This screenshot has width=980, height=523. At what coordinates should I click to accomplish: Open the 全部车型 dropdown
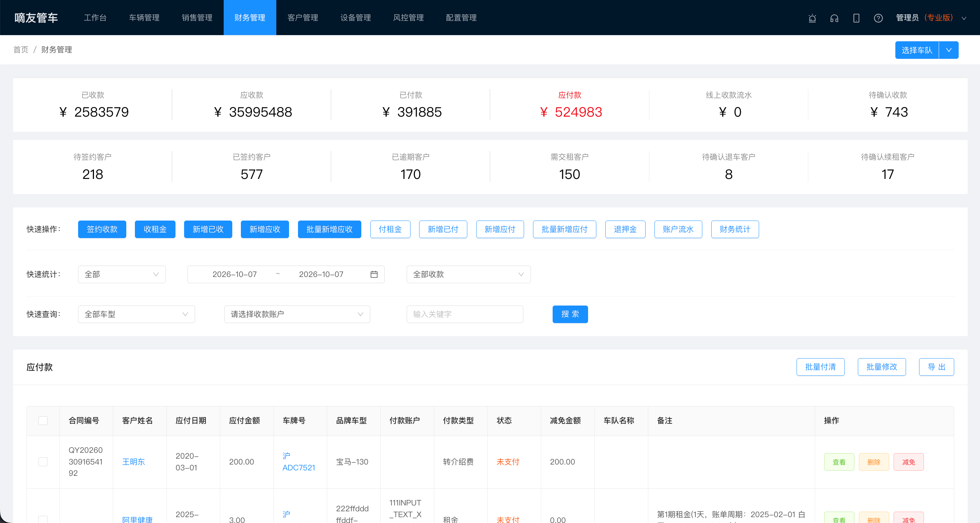[137, 314]
